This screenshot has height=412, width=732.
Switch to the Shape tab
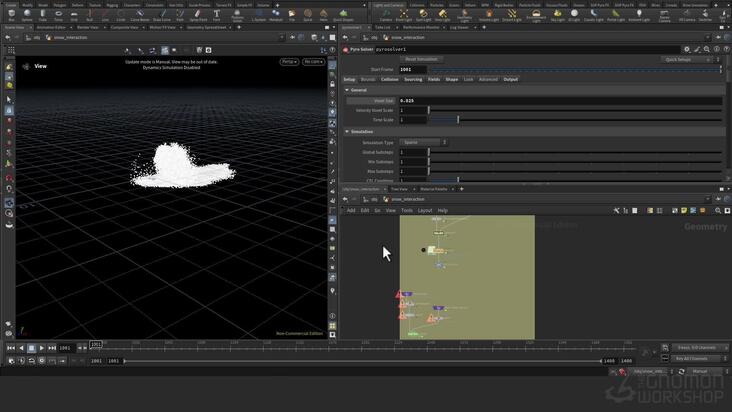coord(452,79)
